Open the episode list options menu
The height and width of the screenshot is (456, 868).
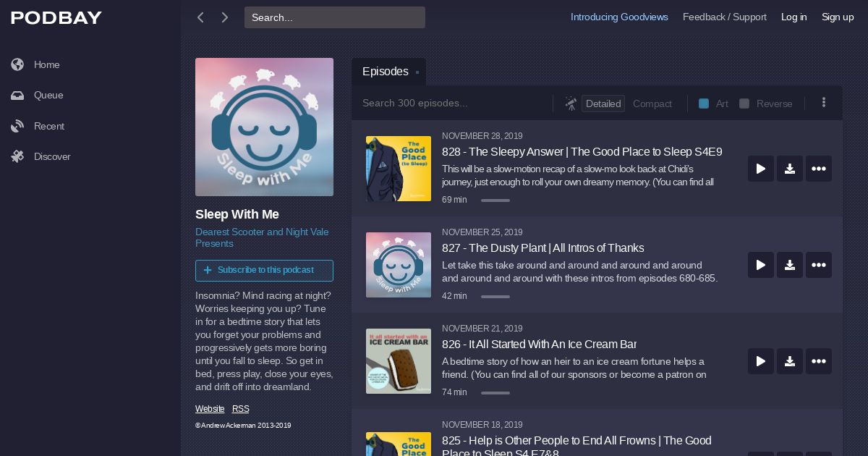point(823,103)
